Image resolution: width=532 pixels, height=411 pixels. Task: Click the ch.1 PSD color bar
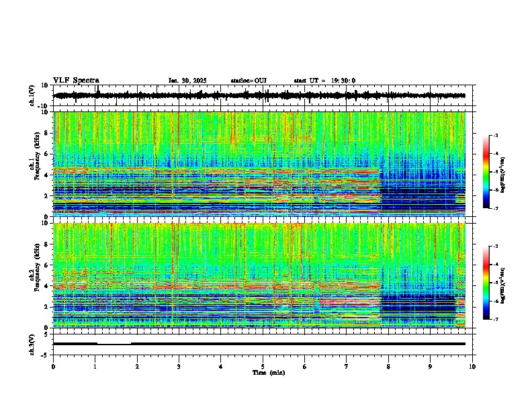486,172
